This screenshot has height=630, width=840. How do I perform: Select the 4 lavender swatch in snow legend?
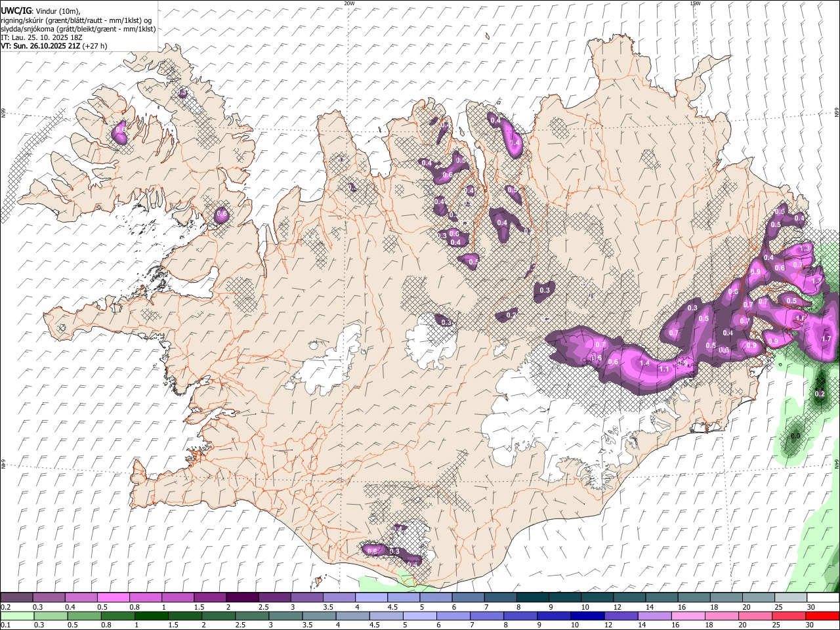(372, 597)
